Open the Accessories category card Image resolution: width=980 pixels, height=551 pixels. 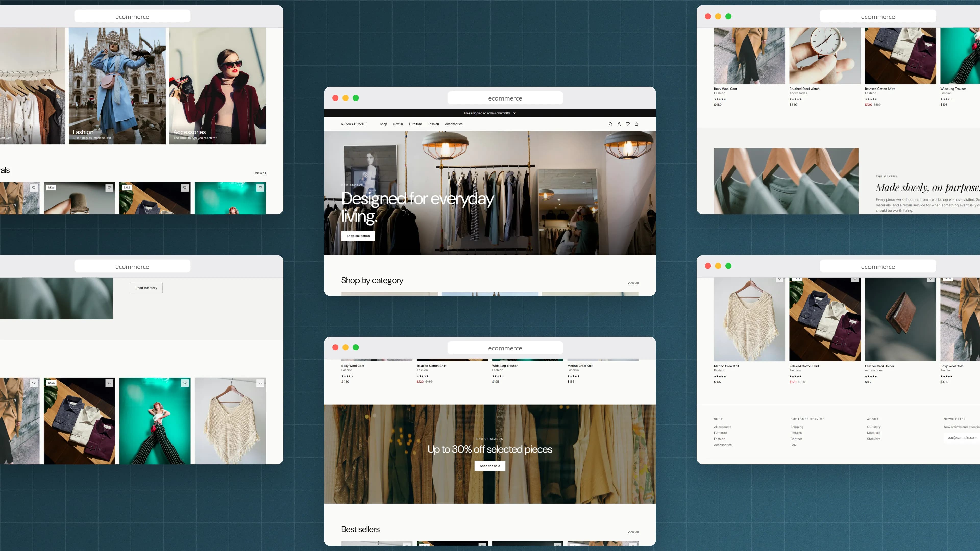(x=217, y=86)
